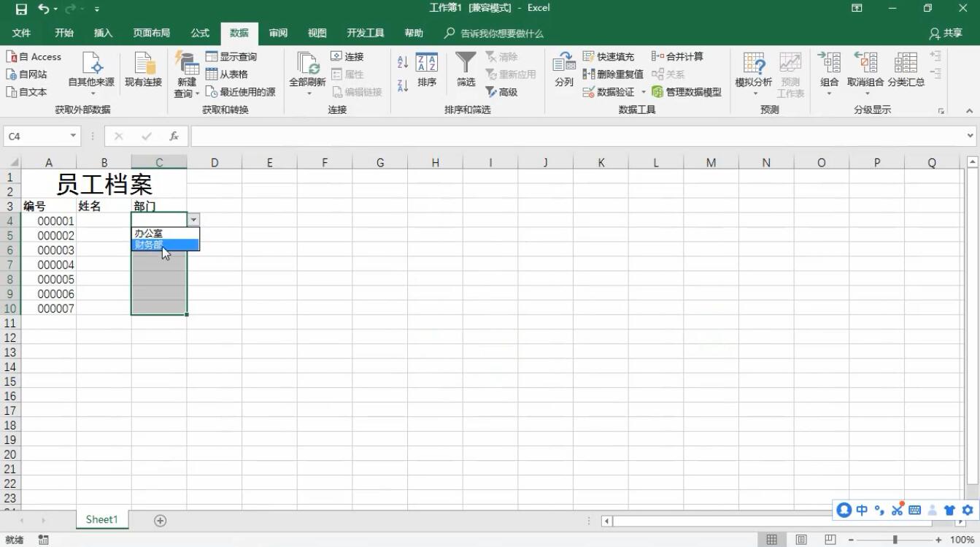Click cell C4 validation dropdown arrow
Screen dimensions: 980x547
(193, 219)
